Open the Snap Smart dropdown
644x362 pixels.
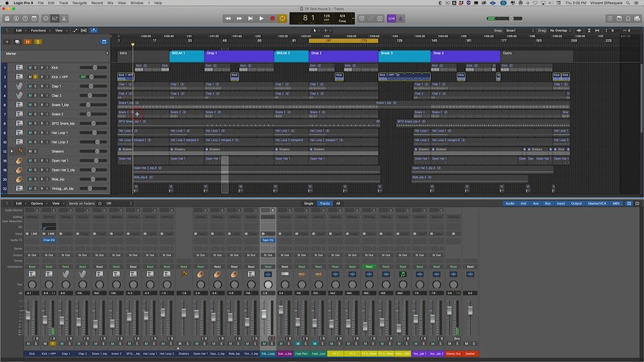click(520, 30)
